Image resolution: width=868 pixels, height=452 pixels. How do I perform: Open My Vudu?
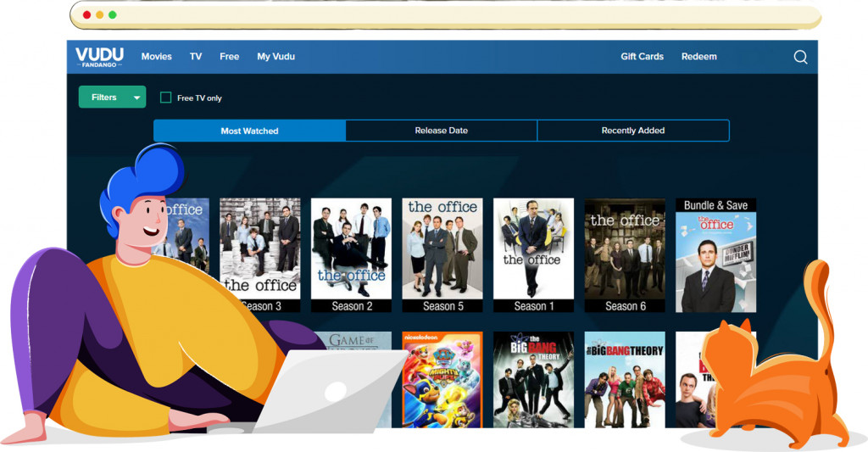(x=275, y=57)
